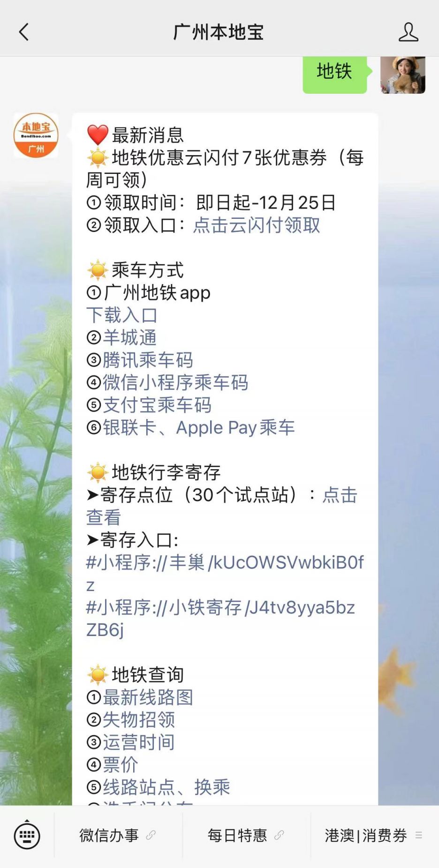Switch to keyboard input icon
Screen dimensions: 439x868
tap(27, 835)
